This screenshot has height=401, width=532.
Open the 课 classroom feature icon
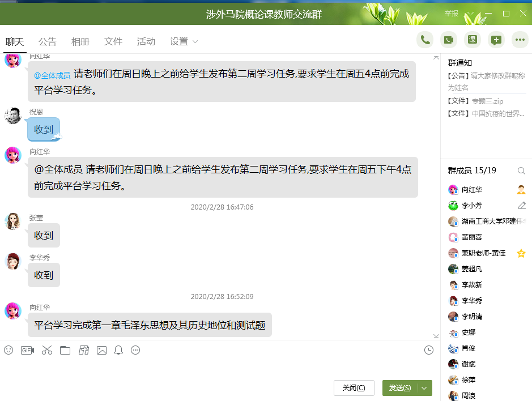pyautogui.click(x=473, y=40)
